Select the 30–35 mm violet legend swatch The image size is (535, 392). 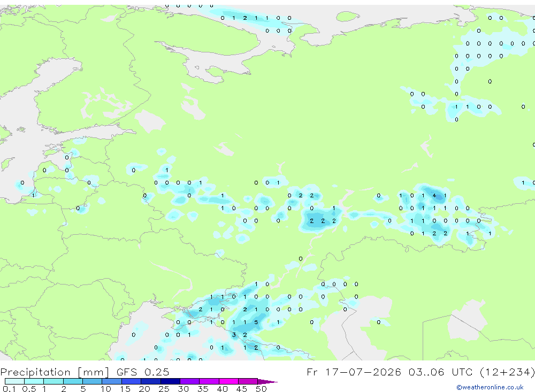click(x=190, y=381)
